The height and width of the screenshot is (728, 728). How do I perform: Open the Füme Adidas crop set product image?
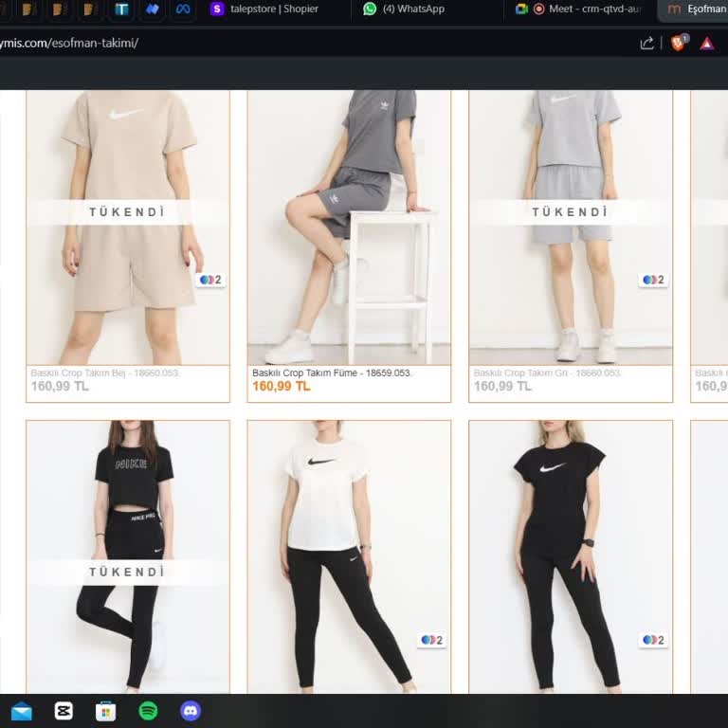click(x=349, y=227)
